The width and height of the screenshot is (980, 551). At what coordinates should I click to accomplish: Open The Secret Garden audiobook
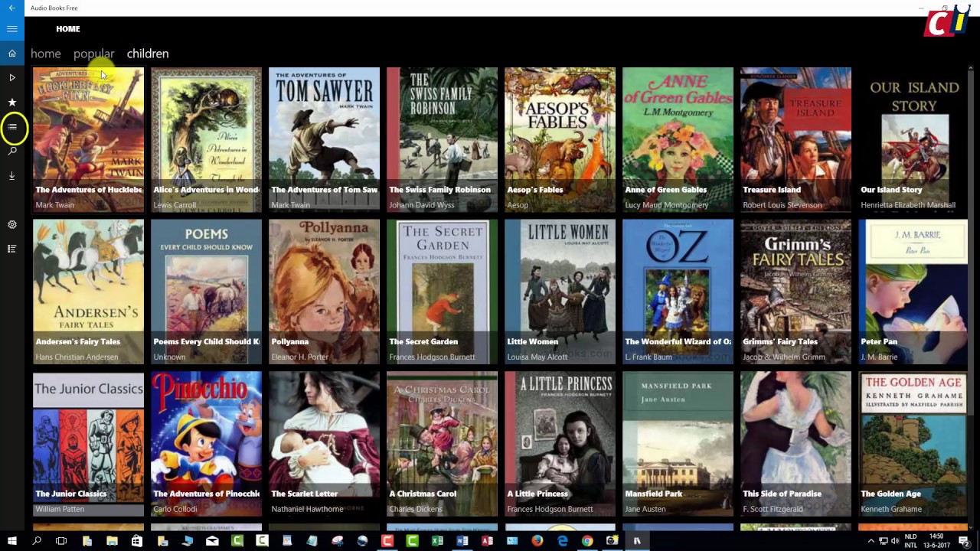click(x=442, y=292)
